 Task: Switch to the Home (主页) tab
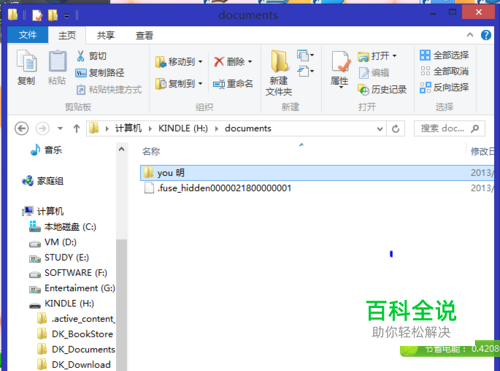67,35
